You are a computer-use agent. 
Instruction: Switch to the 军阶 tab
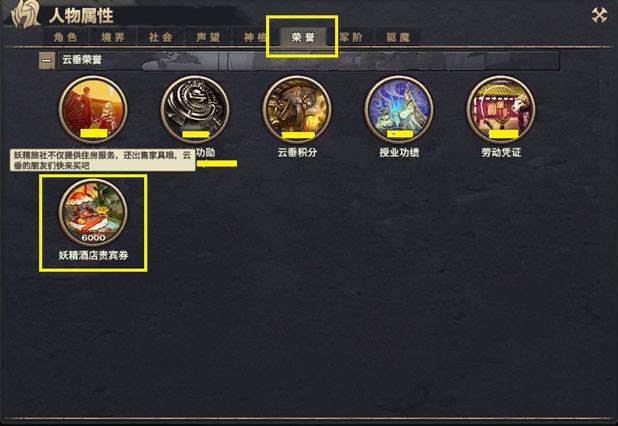point(351,37)
